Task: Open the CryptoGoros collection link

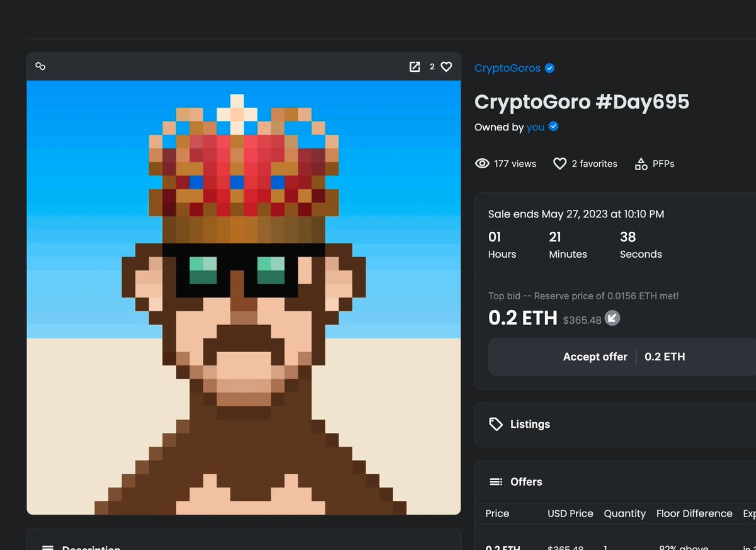Action: pos(508,68)
